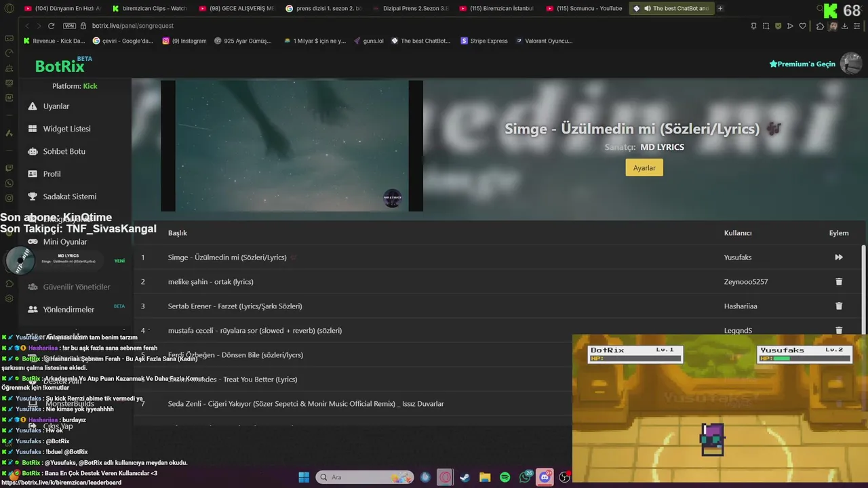Go back with the browser back arrow
868x488 pixels.
(x=26, y=26)
